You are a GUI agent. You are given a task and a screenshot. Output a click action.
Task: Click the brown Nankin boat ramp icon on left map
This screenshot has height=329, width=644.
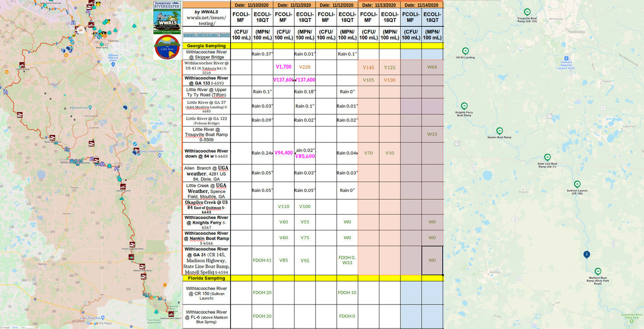[x=52, y=137]
